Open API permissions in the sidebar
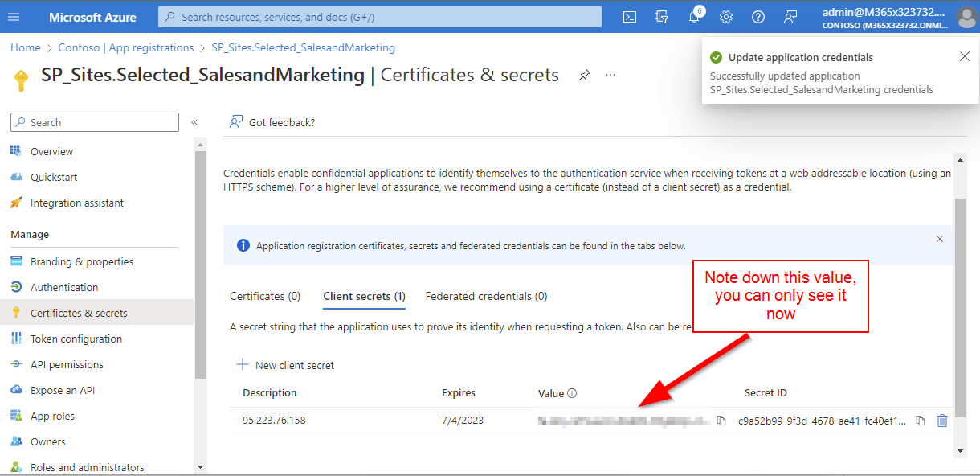 point(67,364)
